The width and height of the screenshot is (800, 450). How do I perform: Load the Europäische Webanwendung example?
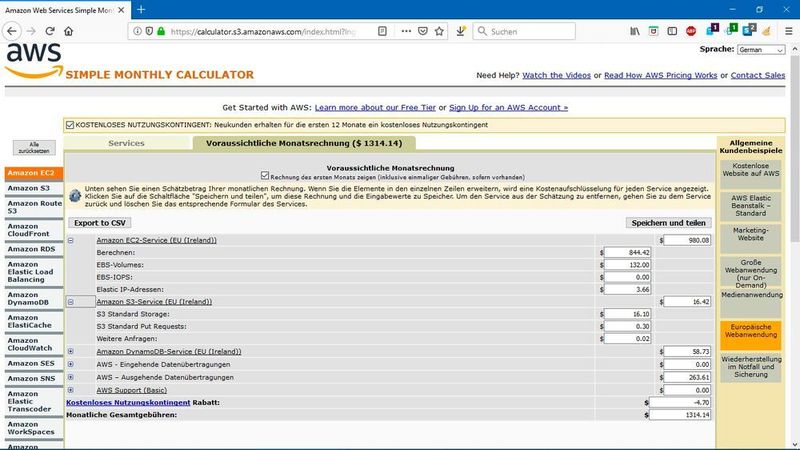pos(751,334)
